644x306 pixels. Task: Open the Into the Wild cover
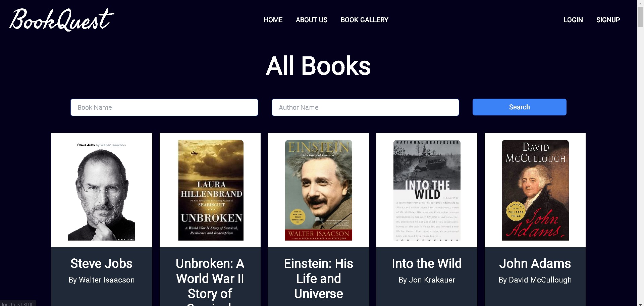click(427, 190)
